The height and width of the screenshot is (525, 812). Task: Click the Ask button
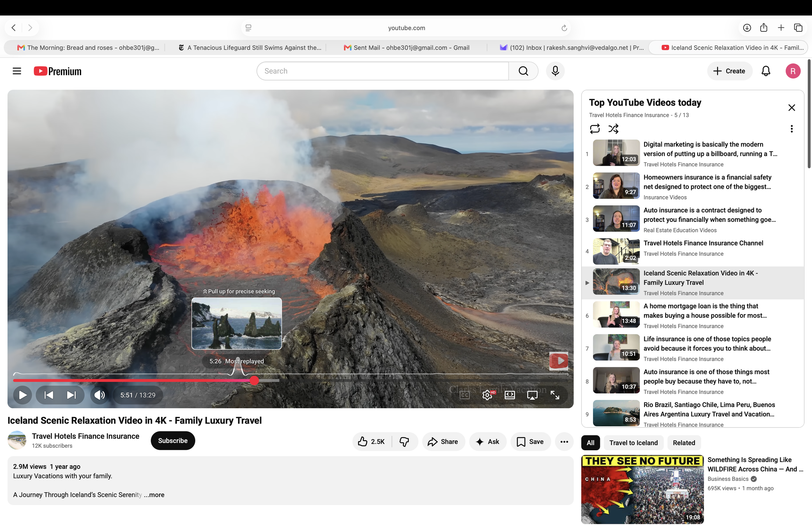pos(488,442)
